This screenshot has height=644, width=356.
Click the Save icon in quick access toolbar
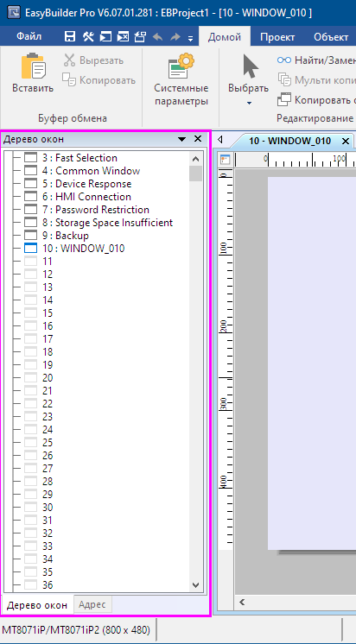click(x=70, y=37)
